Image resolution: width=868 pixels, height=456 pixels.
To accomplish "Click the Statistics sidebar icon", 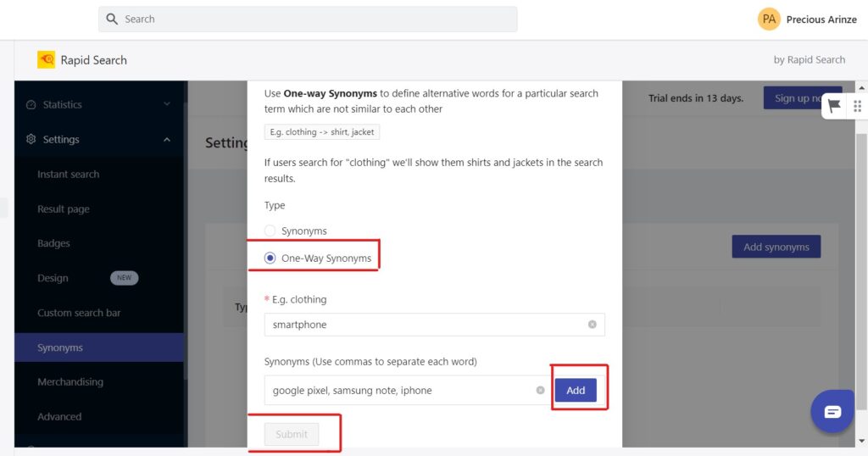I will [31, 104].
